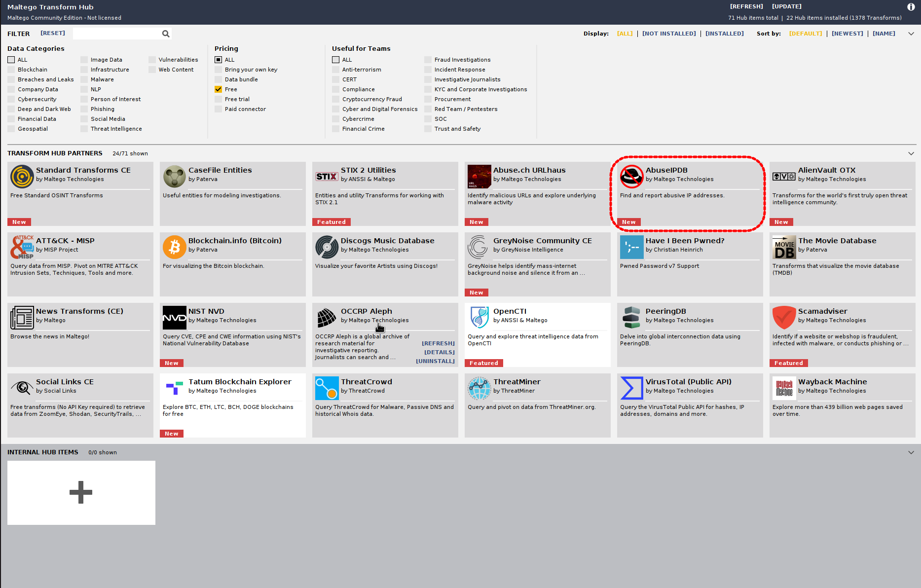The width and height of the screenshot is (921, 588).
Task: Check the Cybercrime teams filter
Action: coord(335,119)
